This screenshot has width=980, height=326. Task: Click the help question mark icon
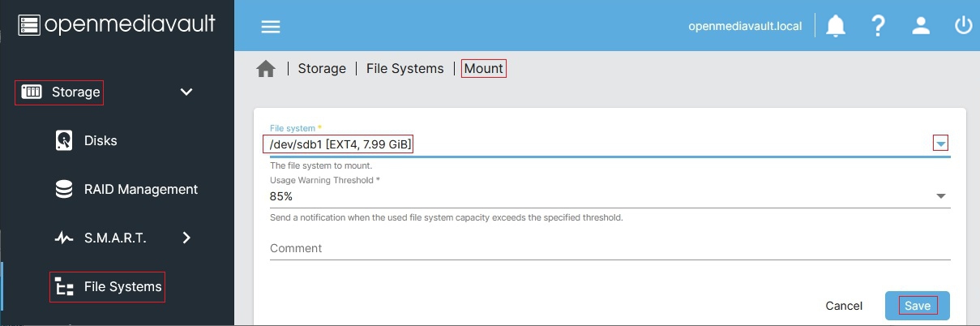[878, 26]
